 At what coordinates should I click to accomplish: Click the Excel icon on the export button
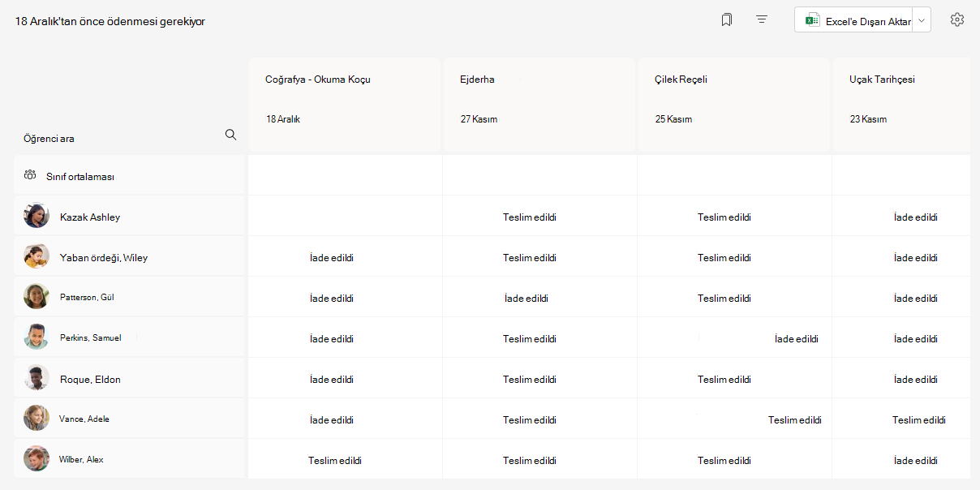(811, 20)
